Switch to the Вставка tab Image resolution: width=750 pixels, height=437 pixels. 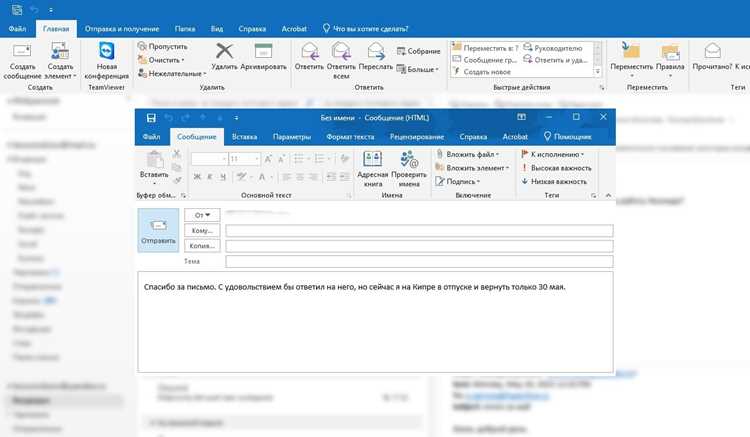(244, 137)
